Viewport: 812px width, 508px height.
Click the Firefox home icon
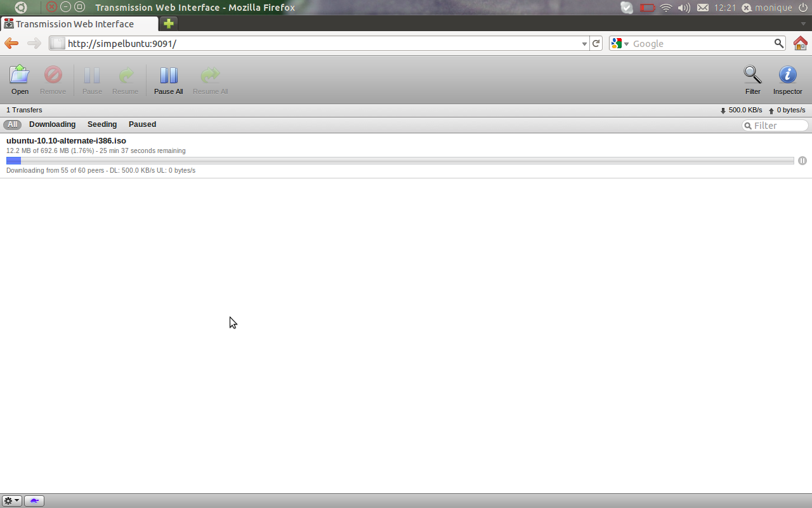[800, 43]
